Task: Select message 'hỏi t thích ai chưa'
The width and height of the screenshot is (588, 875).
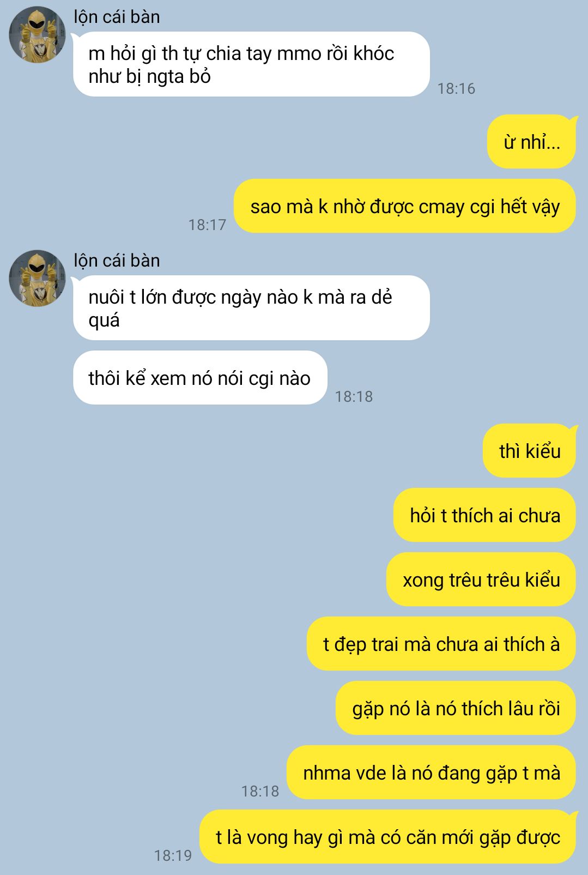Action: click(x=484, y=515)
